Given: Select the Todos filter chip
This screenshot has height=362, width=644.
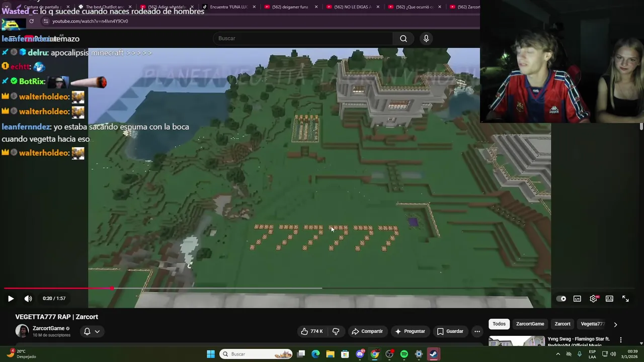Looking at the screenshot, I should coord(499,324).
